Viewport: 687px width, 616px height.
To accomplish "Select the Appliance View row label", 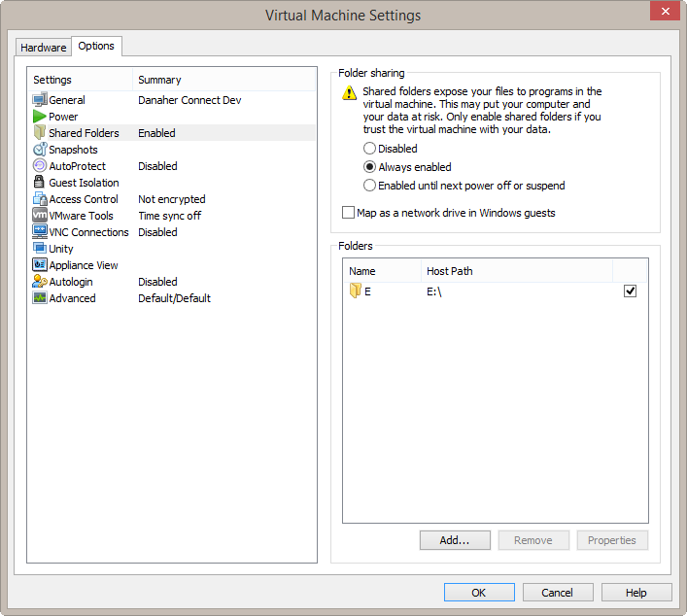I will (x=84, y=265).
